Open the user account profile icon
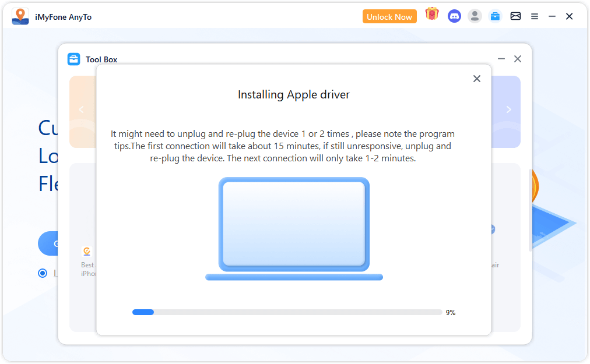The height and width of the screenshot is (364, 590). click(475, 16)
